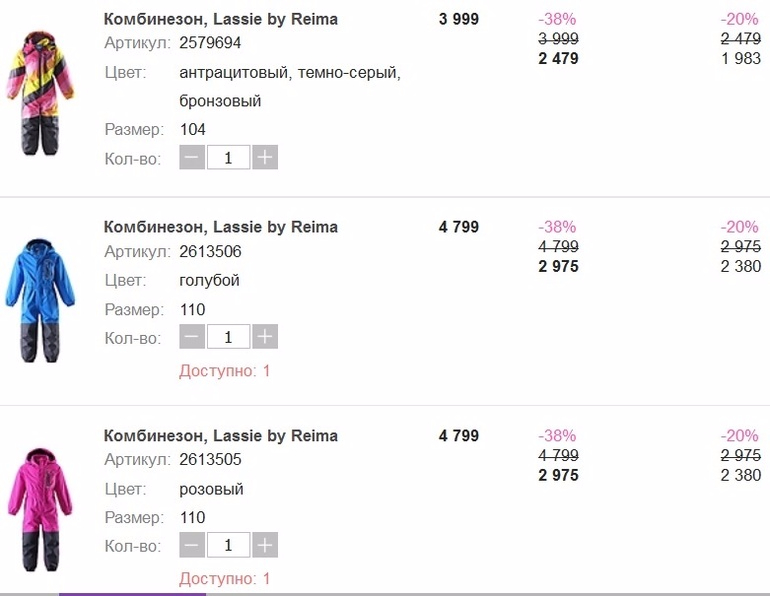
Task: Open the голубой jumpsuit product title
Action: (x=221, y=227)
